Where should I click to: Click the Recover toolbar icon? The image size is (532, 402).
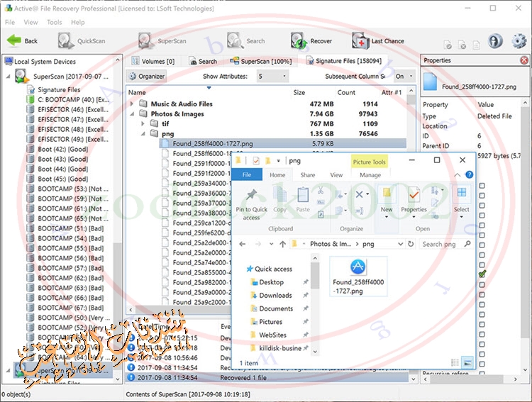tap(299, 40)
